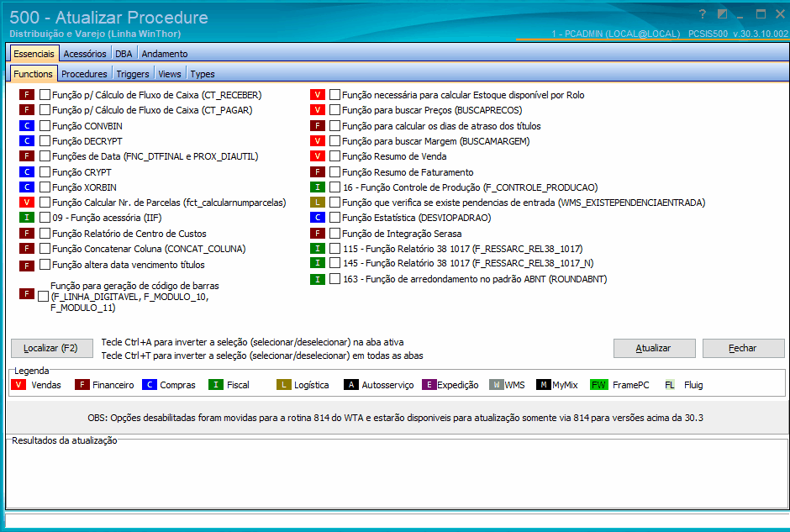
Task: Click the OBS note about rotina 814
Action: point(396,418)
